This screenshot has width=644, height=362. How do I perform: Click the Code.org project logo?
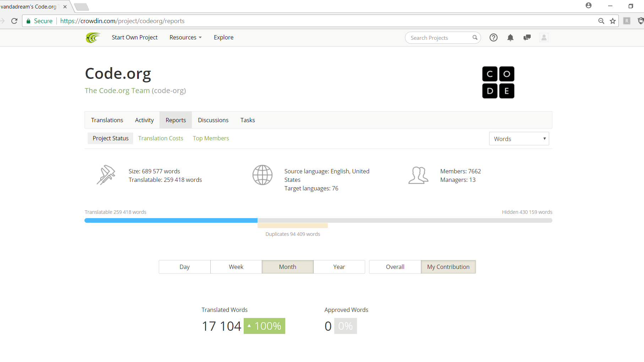(498, 82)
